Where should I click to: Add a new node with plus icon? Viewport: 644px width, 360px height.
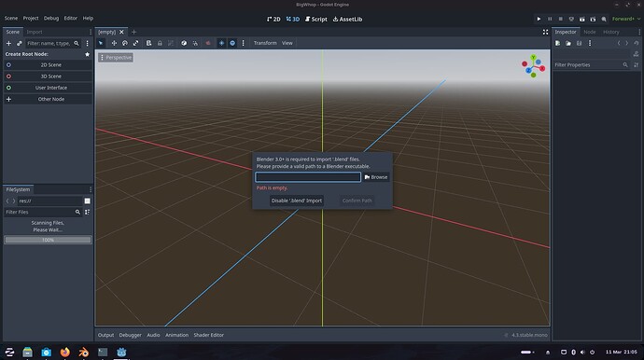coord(8,43)
